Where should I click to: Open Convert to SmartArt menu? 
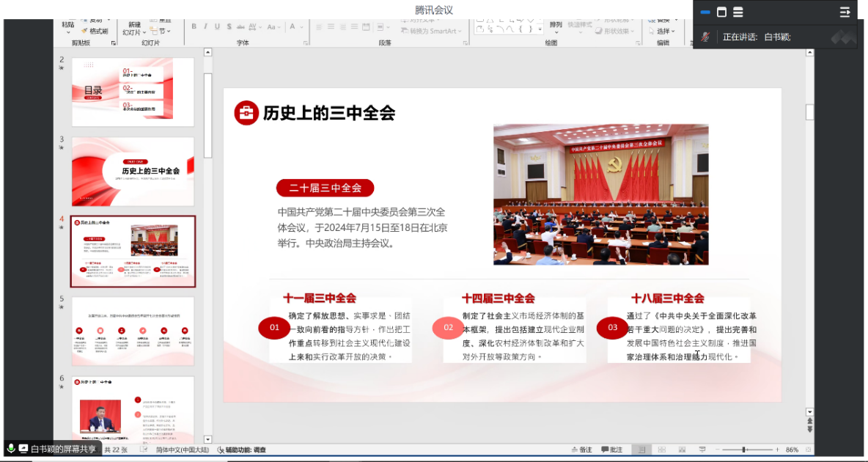click(x=433, y=31)
